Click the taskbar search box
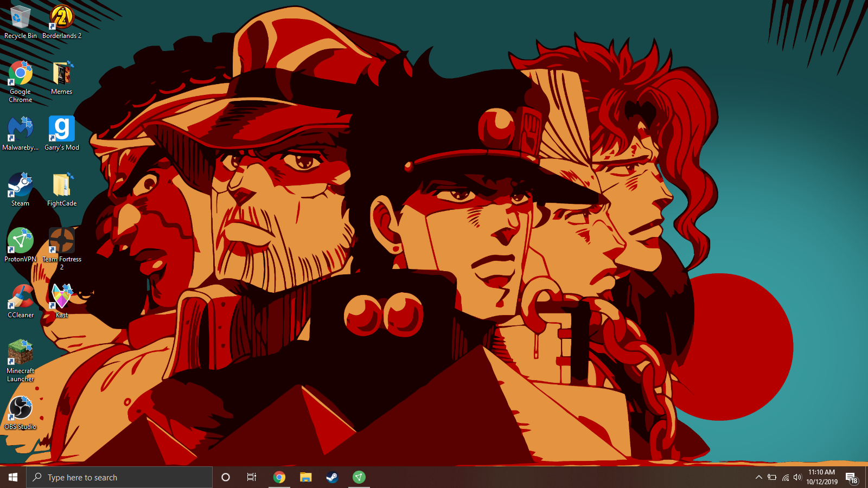 tap(119, 477)
